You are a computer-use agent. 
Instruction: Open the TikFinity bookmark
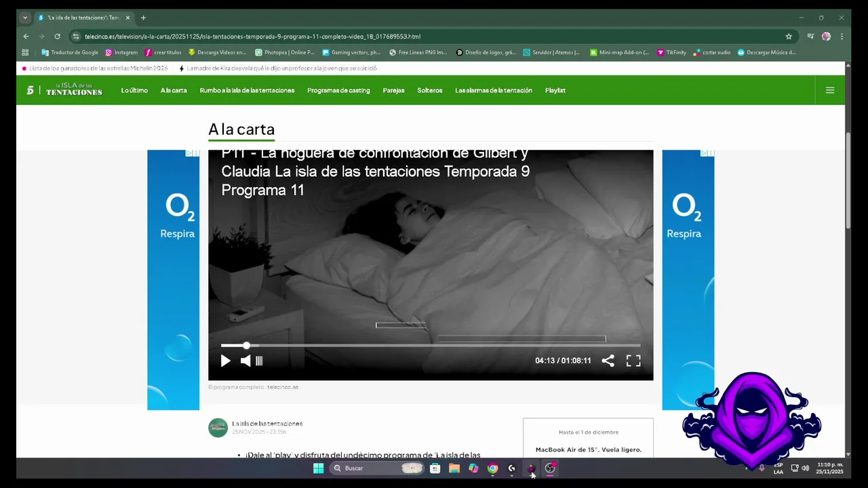coord(672,52)
